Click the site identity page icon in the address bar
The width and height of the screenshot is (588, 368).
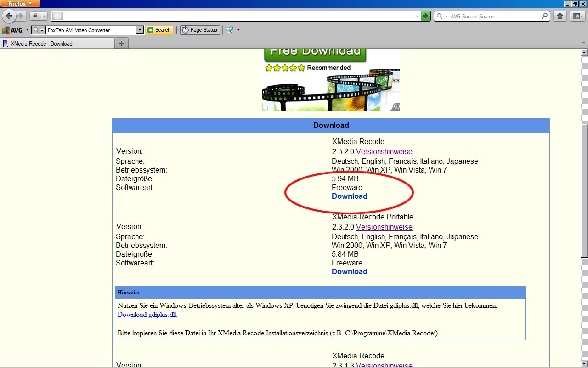(57, 16)
